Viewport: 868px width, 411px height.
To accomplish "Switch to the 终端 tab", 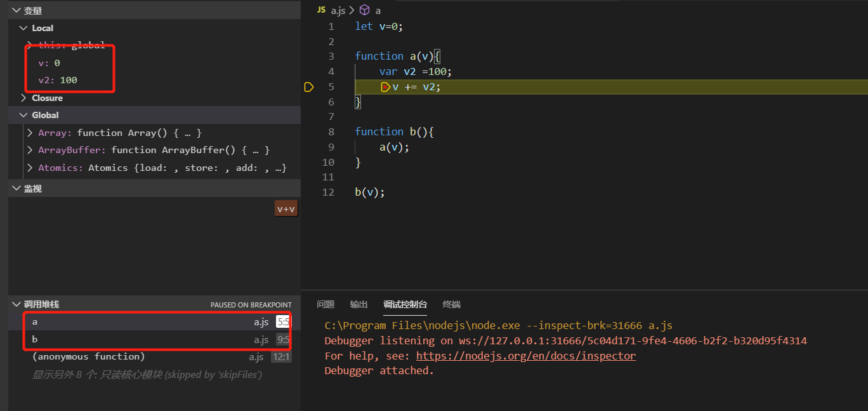I will (x=451, y=304).
